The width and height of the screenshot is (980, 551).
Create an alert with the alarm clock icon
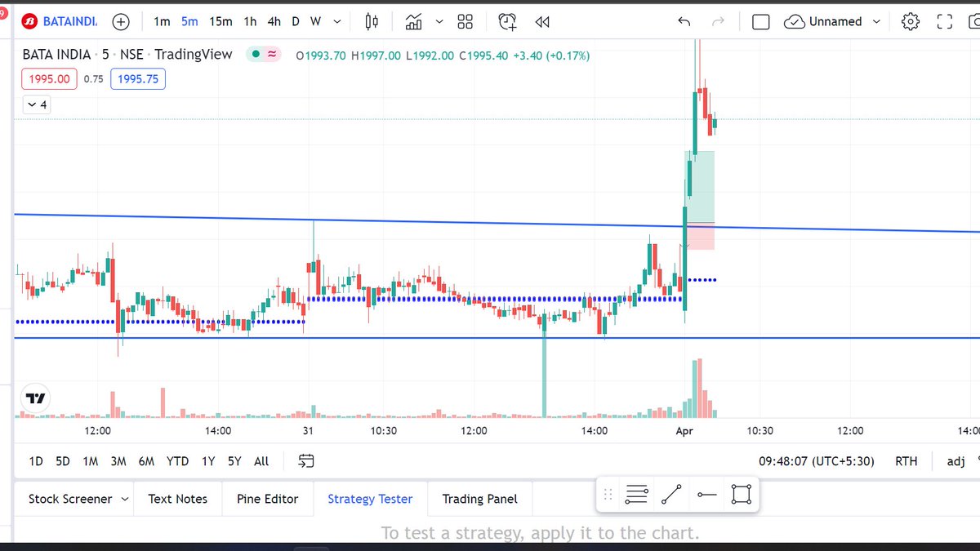pos(506,21)
